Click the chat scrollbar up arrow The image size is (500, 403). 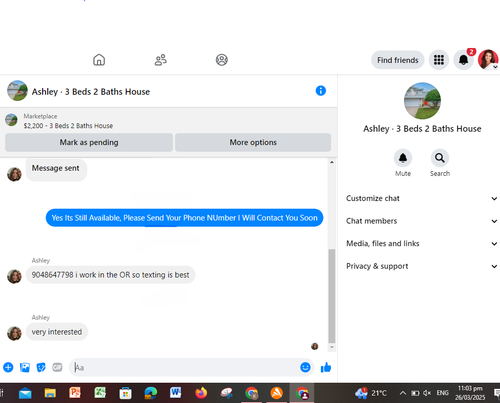(x=332, y=162)
